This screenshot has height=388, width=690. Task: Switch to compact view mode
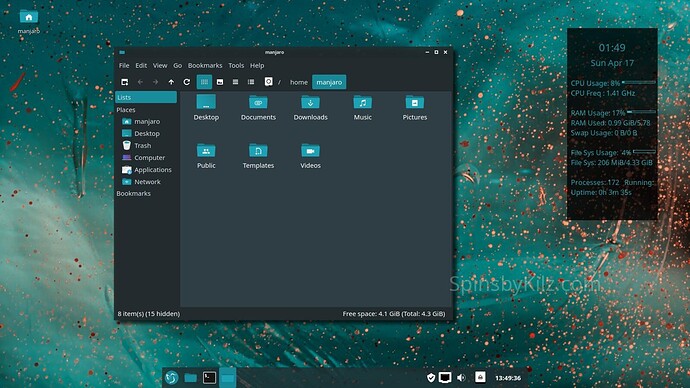tap(235, 82)
